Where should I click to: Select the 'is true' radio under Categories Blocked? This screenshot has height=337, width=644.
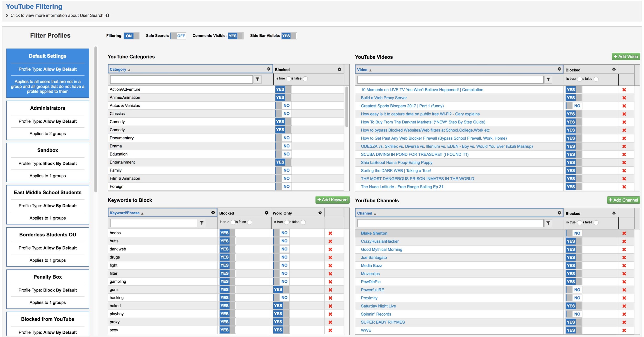tap(289, 79)
